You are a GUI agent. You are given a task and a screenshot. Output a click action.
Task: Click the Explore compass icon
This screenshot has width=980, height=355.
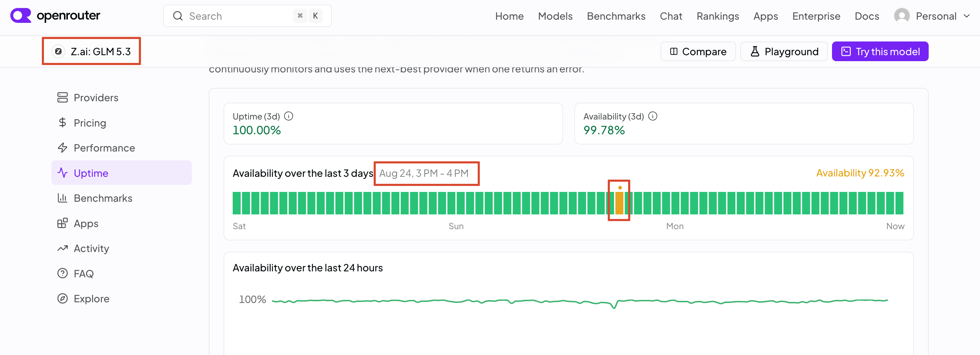[62, 299]
